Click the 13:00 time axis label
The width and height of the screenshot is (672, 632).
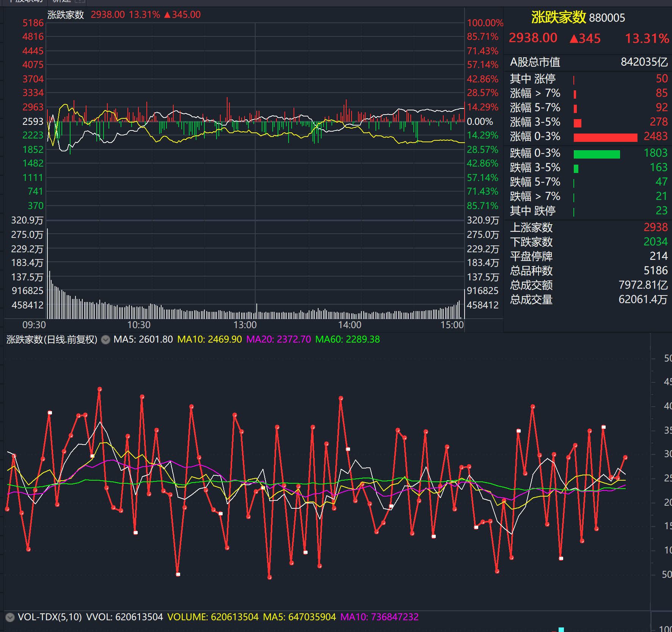pos(245,325)
